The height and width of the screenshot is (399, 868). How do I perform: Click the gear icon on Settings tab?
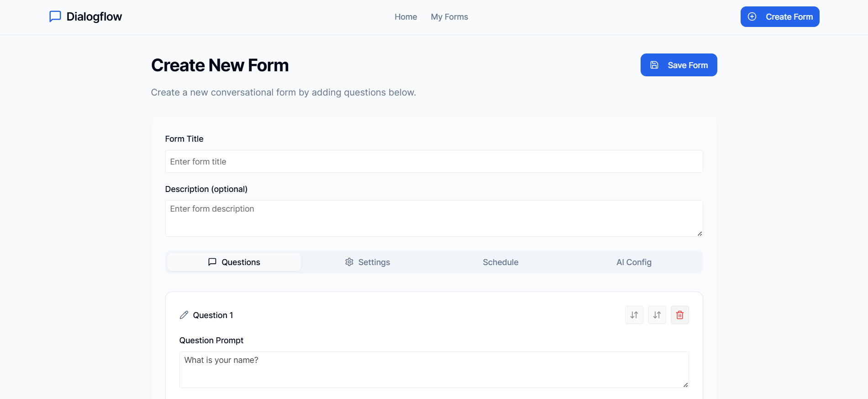tap(349, 262)
